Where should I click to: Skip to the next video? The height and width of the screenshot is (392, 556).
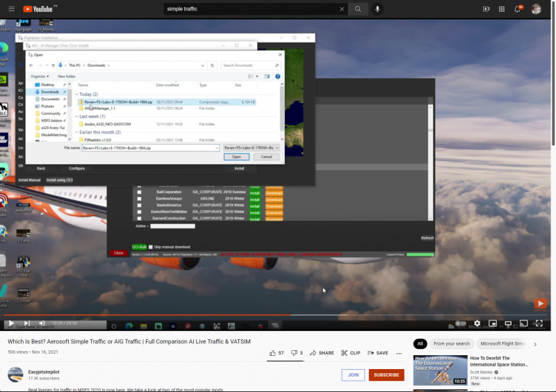pos(27,323)
